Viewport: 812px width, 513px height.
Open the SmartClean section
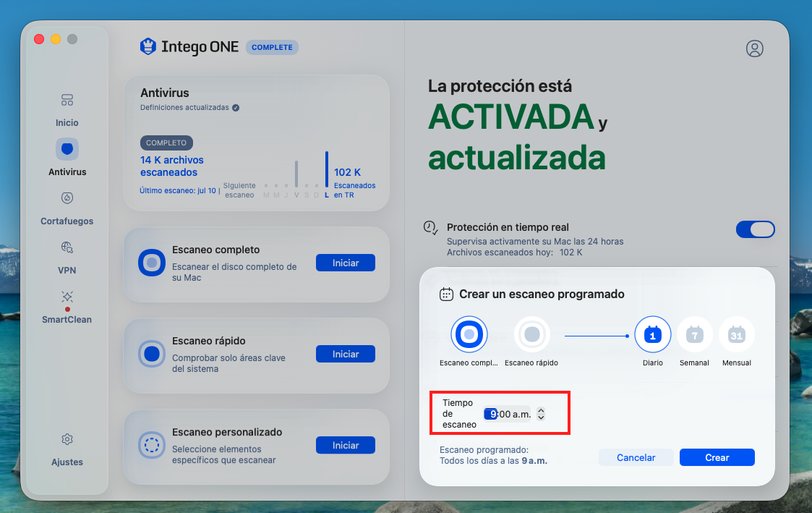point(67,307)
